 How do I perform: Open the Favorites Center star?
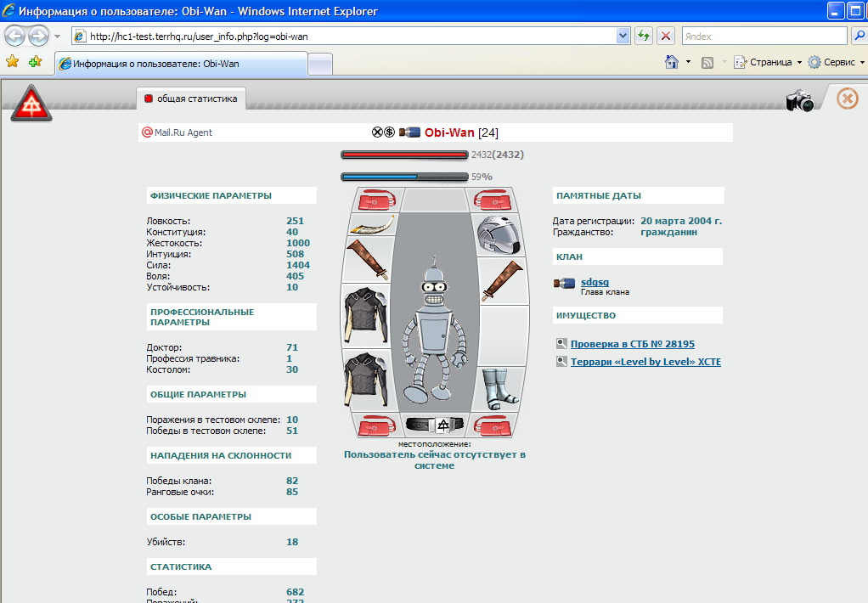(x=12, y=61)
